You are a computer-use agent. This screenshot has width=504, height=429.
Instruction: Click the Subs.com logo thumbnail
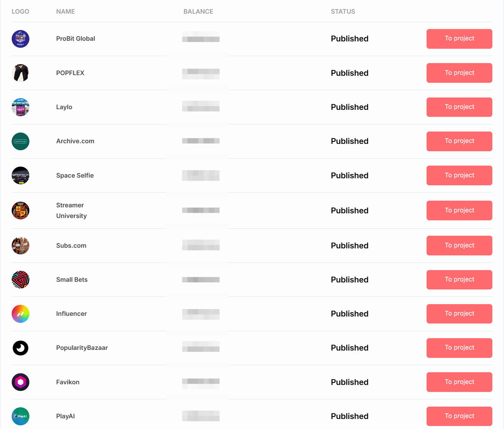pos(20,245)
